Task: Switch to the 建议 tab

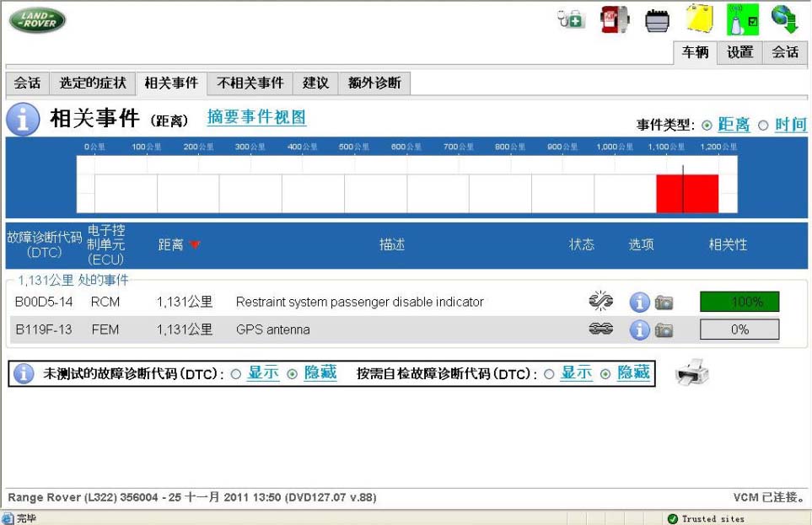Action: pos(315,83)
